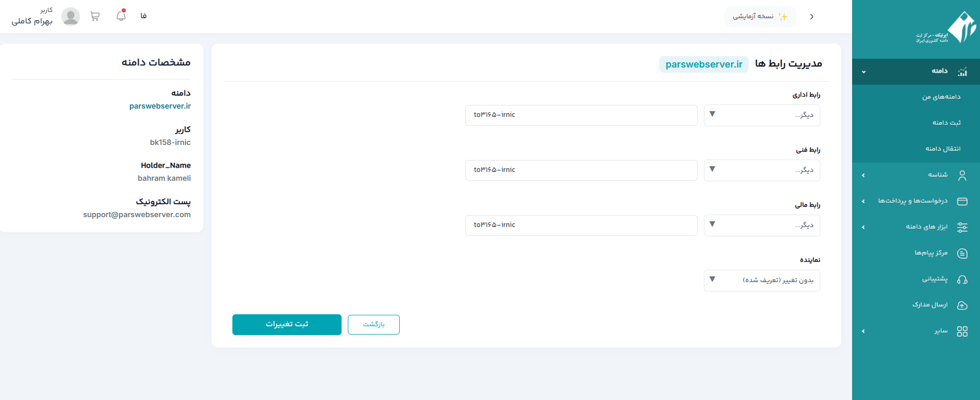Image resolution: width=980 pixels, height=400 pixels.
Task: Select ثبت دامنه in the sidebar
Action: [x=946, y=123]
